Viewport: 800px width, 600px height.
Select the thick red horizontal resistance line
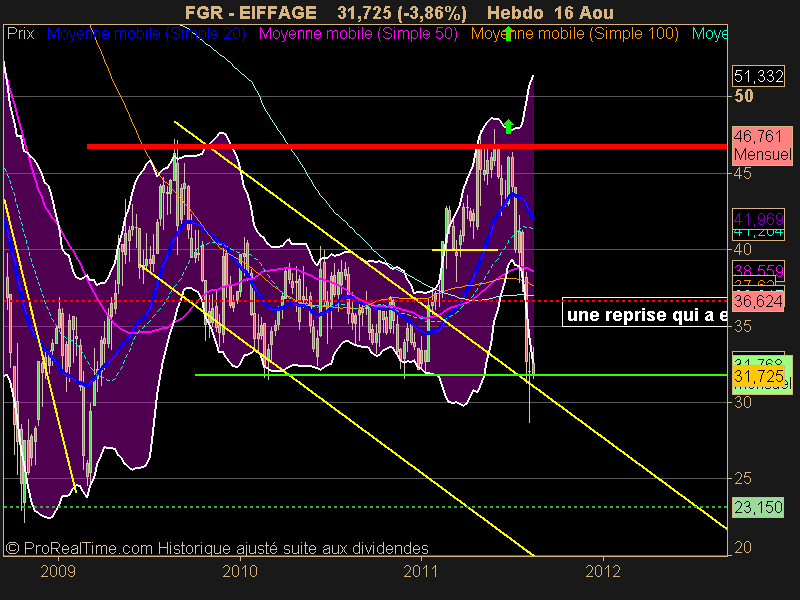point(407,147)
